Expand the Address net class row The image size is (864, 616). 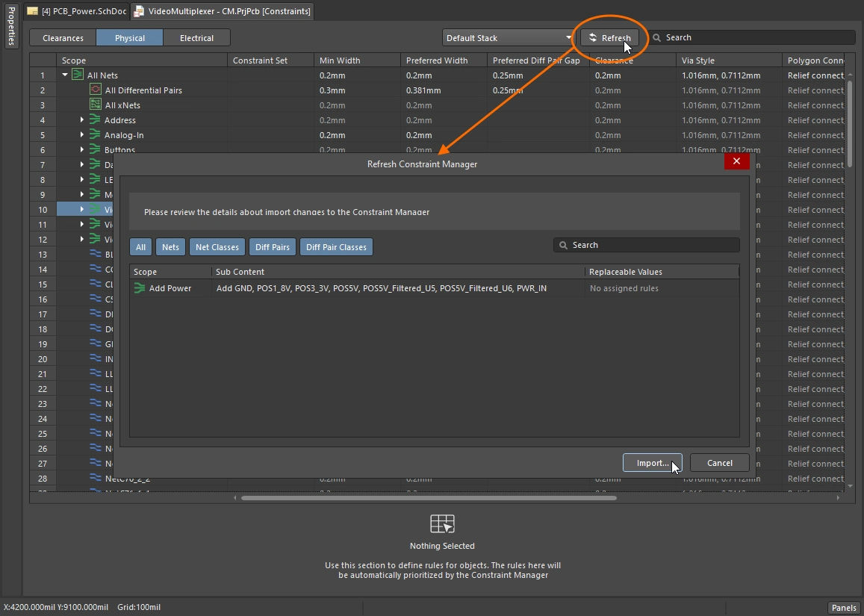pyautogui.click(x=82, y=119)
